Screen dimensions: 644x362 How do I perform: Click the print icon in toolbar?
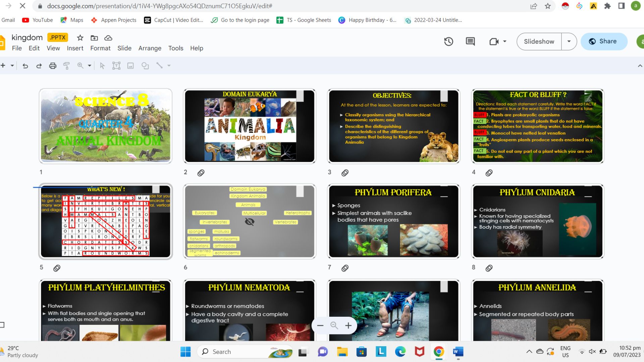[53, 66]
